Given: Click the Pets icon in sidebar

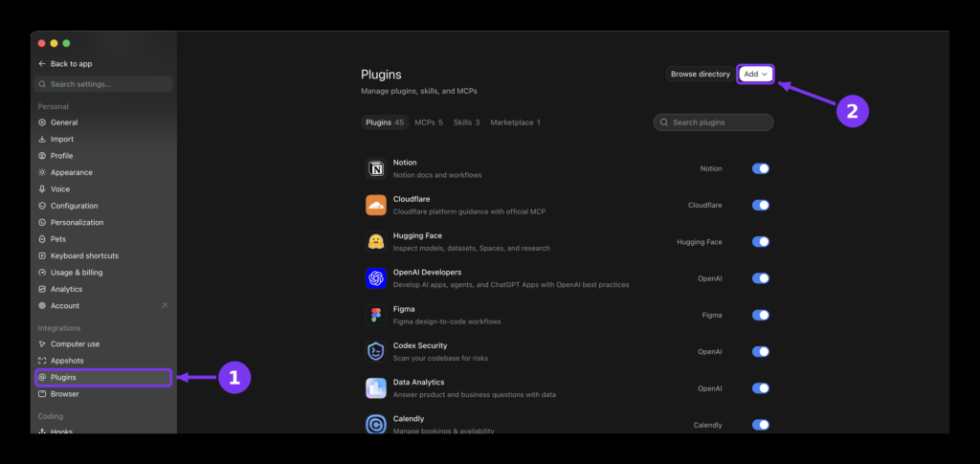Looking at the screenshot, I should 42,239.
